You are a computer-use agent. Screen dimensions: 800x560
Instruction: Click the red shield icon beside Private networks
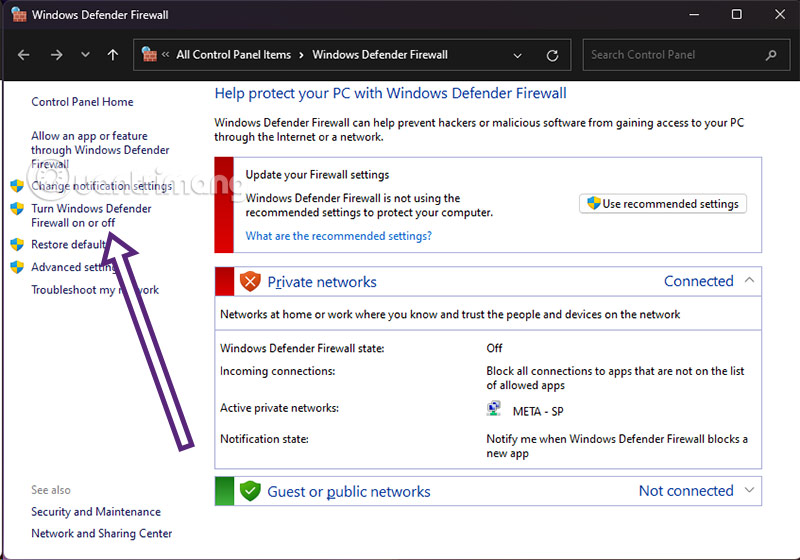click(250, 282)
